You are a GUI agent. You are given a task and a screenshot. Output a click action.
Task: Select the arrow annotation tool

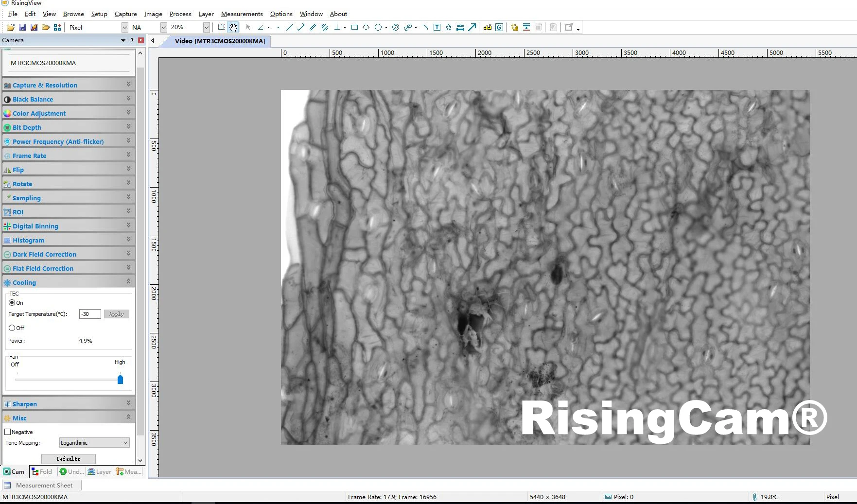coord(472,27)
